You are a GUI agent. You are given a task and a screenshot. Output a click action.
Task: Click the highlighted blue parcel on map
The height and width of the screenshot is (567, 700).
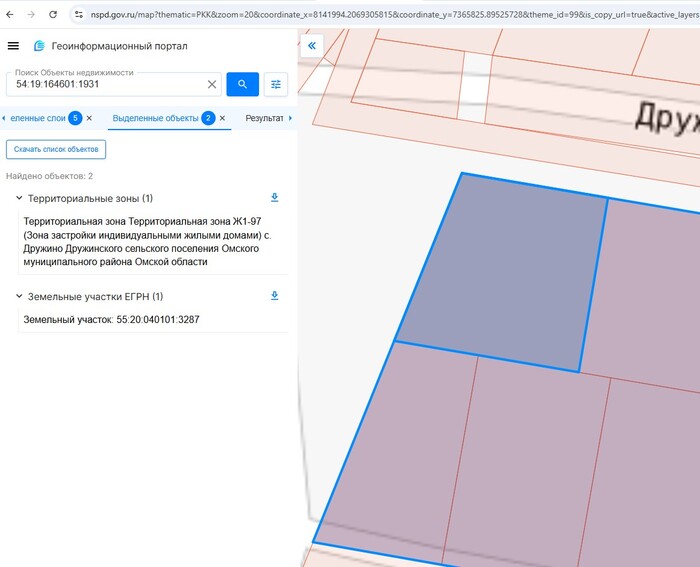pyautogui.click(x=502, y=272)
